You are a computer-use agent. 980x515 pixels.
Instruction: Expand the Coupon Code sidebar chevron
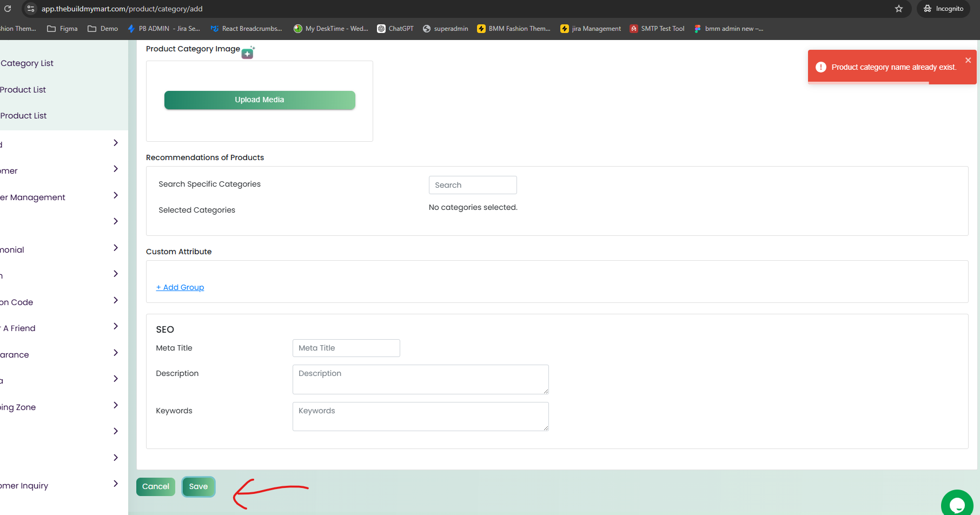116,300
